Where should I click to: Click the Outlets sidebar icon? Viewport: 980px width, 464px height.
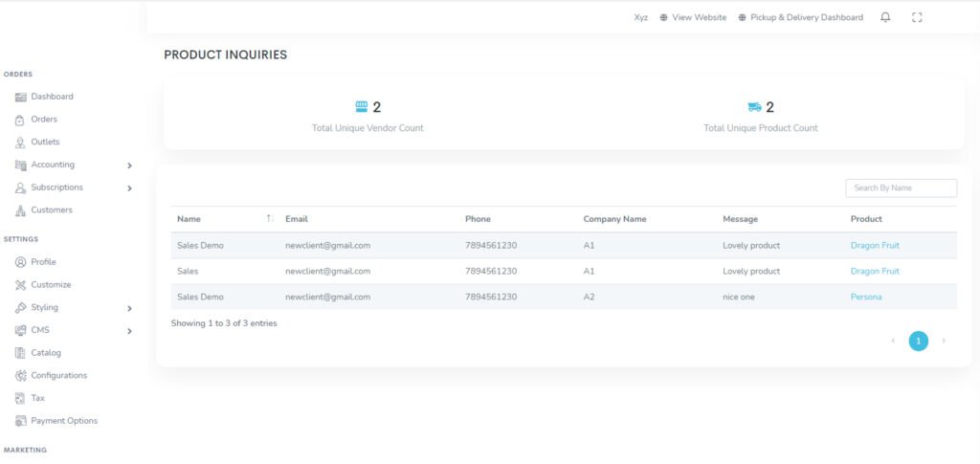[21, 143]
